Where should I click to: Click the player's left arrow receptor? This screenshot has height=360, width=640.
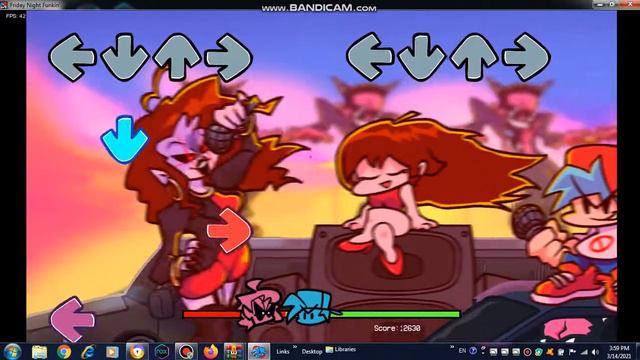pyautogui.click(x=370, y=57)
